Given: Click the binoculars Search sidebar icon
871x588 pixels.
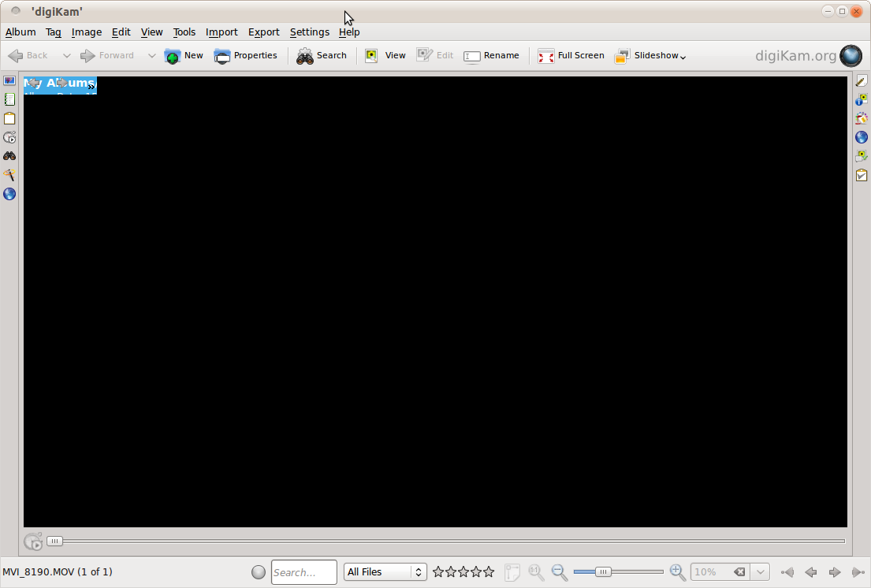Looking at the screenshot, I should [x=9, y=156].
